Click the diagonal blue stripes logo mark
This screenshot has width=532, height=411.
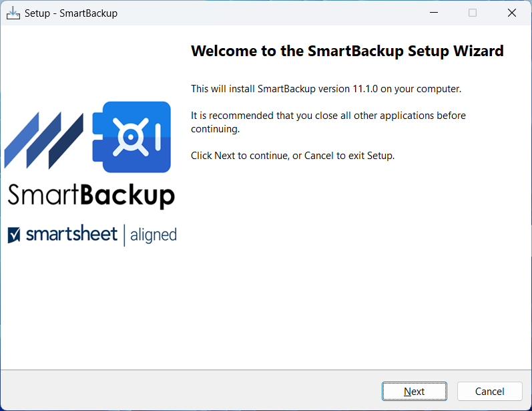(x=44, y=140)
